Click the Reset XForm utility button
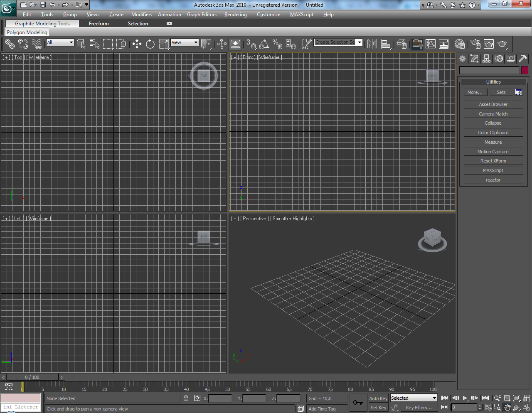532x413 pixels. pyautogui.click(x=493, y=161)
